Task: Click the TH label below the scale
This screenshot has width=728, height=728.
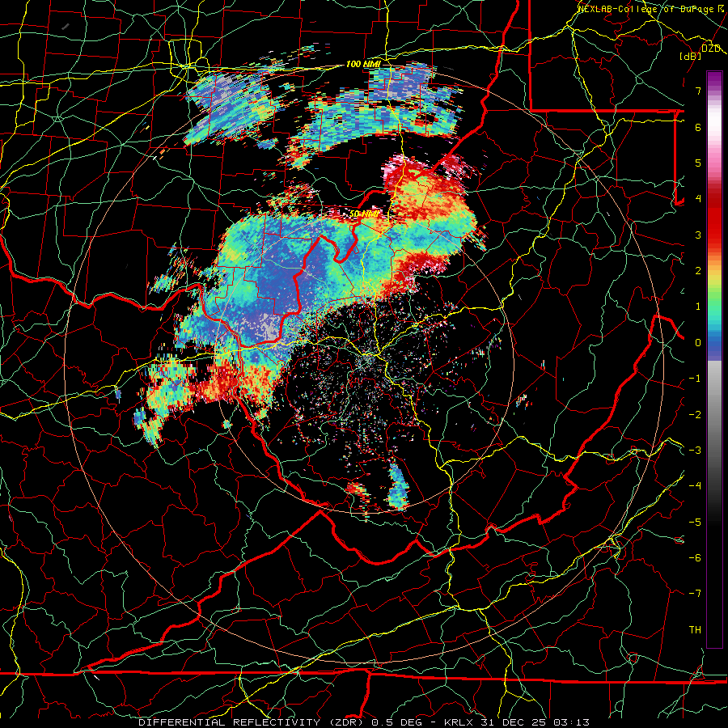Action: coord(695,630)
